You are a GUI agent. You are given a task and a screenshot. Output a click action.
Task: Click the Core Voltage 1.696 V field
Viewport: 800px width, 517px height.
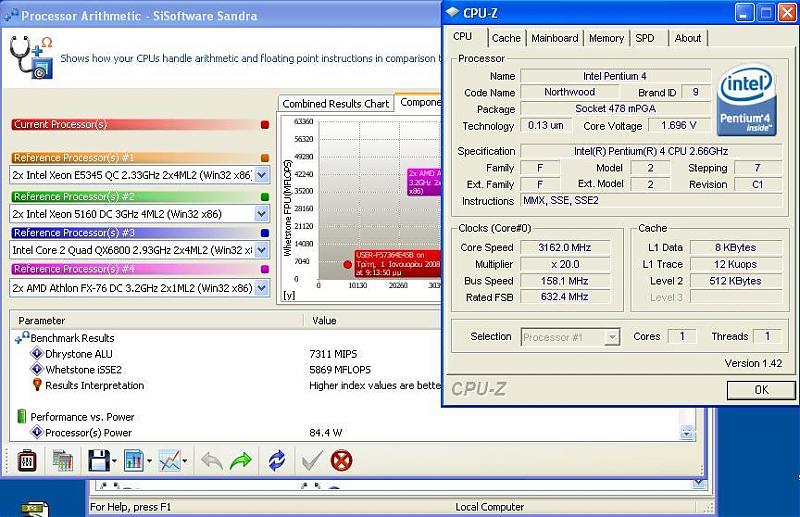point(679,126)
